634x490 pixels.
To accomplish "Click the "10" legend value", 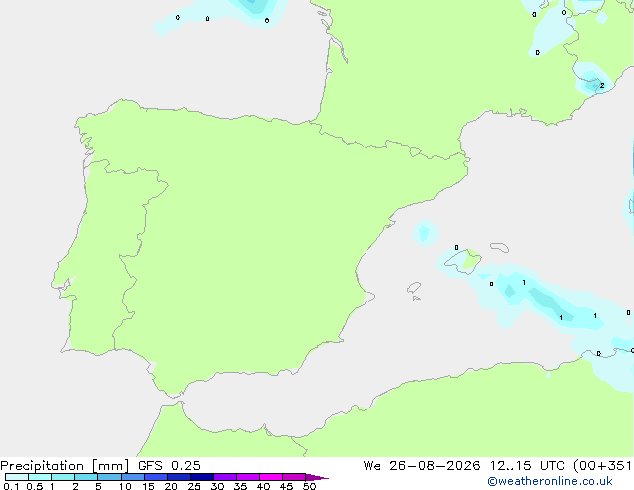I will pyautogui.click(x=125, y=486).
